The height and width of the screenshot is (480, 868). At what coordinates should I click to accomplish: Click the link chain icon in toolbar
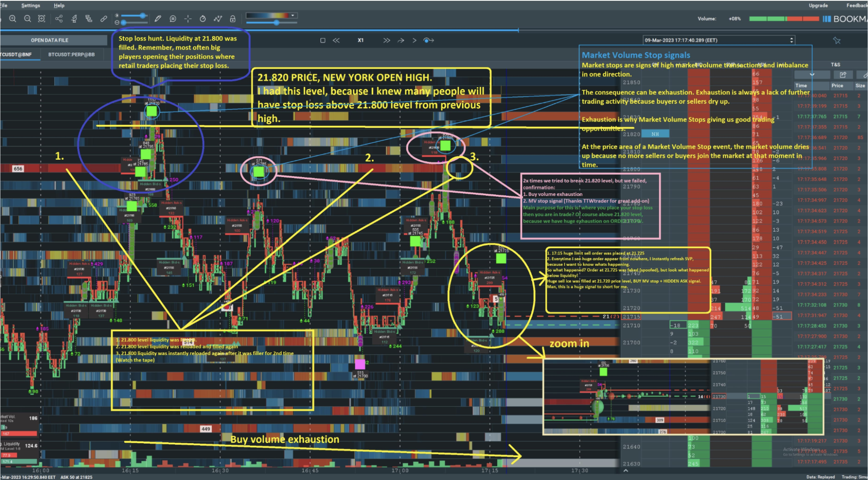(x=103, y=19)
